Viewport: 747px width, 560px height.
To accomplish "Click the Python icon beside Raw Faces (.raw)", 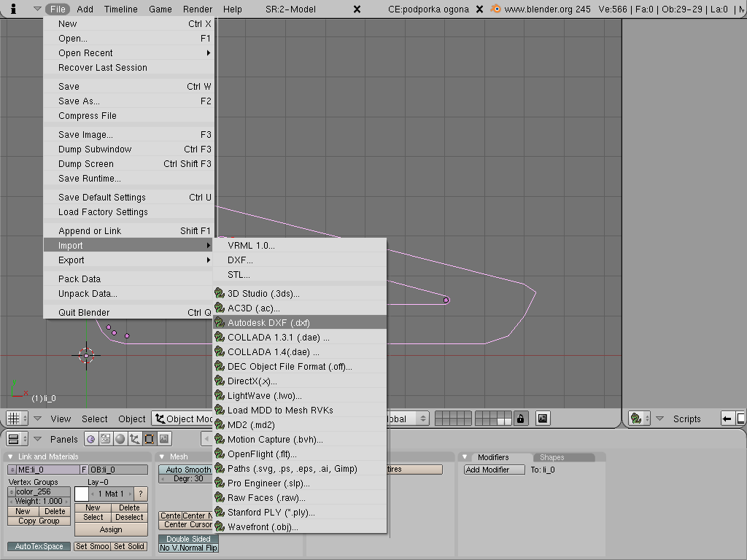I will click(220, 497).
